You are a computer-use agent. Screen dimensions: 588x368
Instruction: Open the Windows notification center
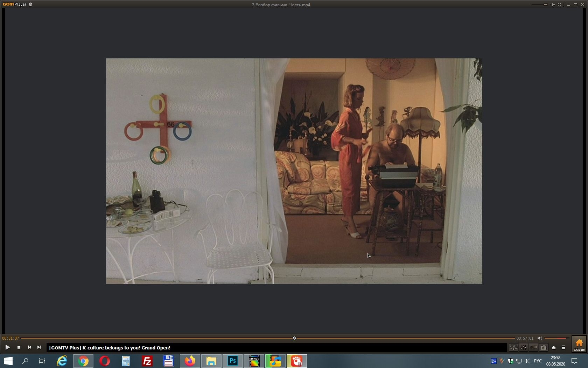pyautogui.click(x=574, y=361)
